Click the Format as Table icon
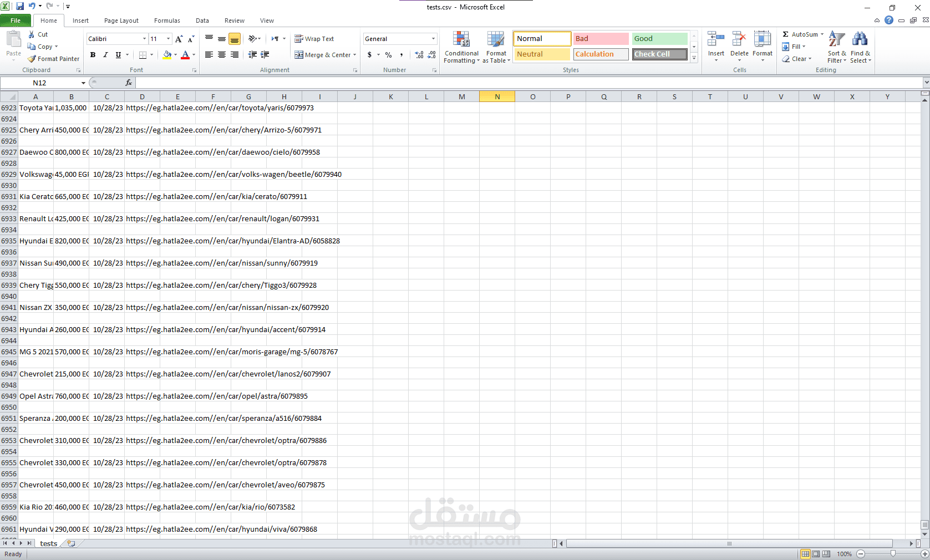 coord(496,39)
